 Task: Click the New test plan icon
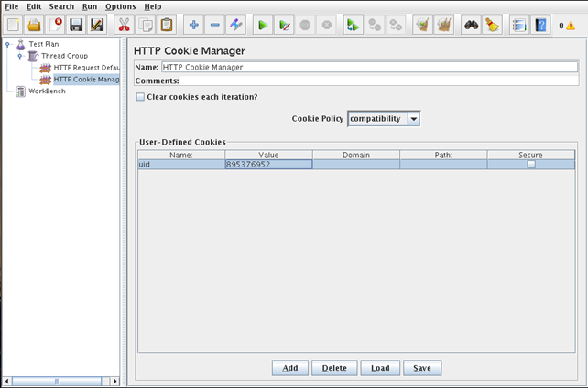pos(13,26)
